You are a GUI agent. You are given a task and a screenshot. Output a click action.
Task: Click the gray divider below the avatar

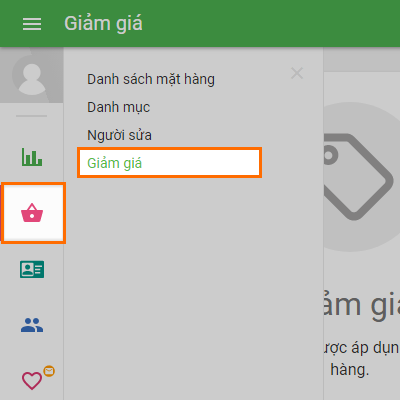tap(32, 116)
